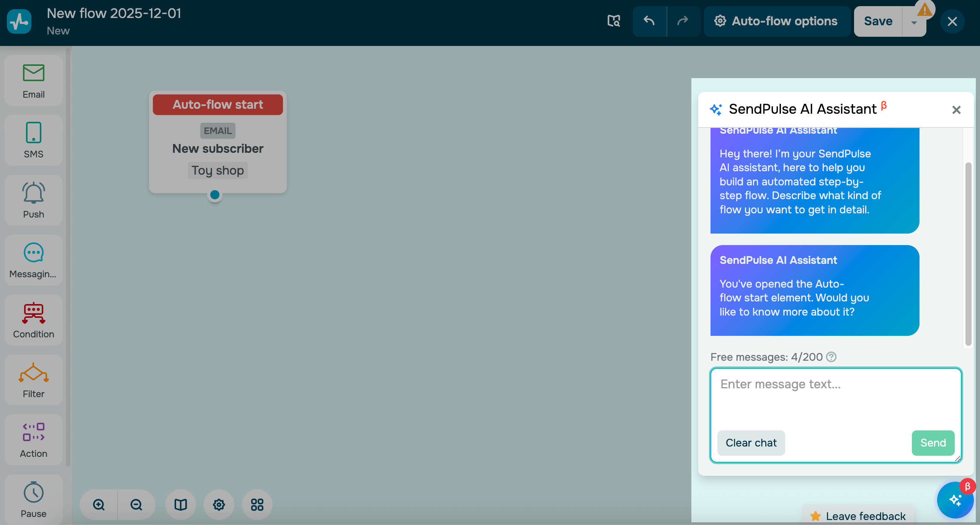Click the Clear chat button

click(751, 443)
